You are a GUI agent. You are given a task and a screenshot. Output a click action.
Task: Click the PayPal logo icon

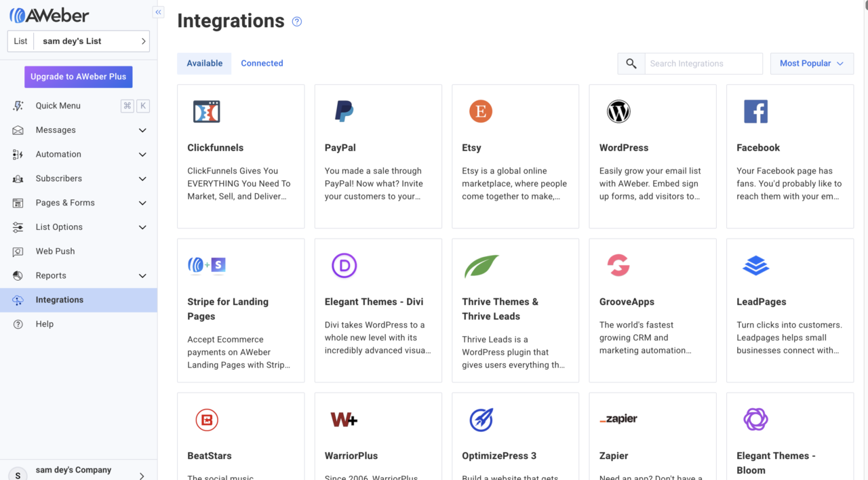[x=344, y=111]
